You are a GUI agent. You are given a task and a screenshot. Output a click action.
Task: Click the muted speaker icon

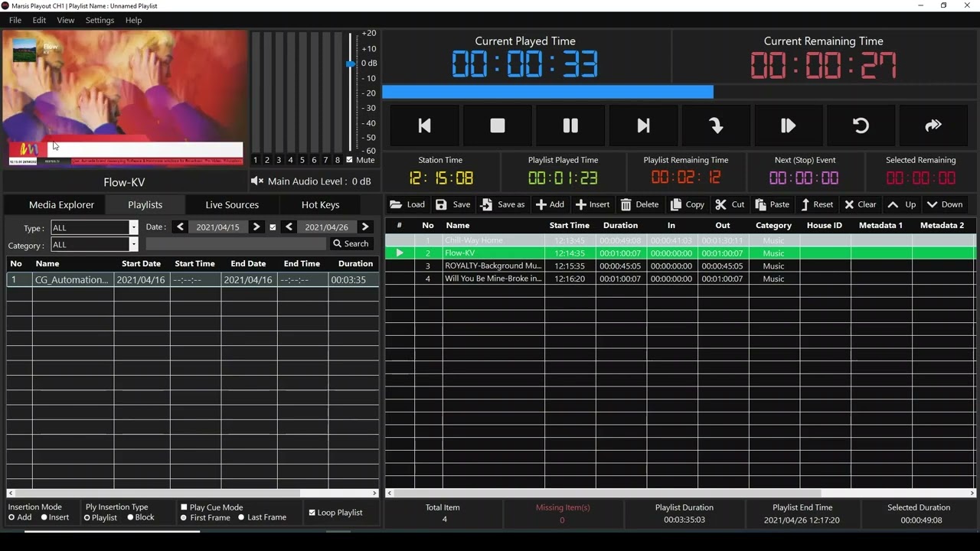tap(257, 181)
